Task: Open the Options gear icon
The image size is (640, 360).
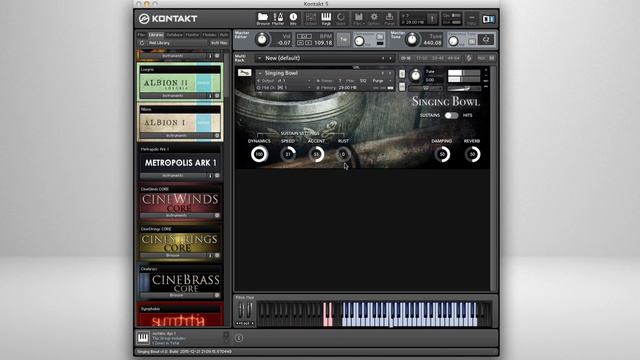Action: (x=374, y=18)
